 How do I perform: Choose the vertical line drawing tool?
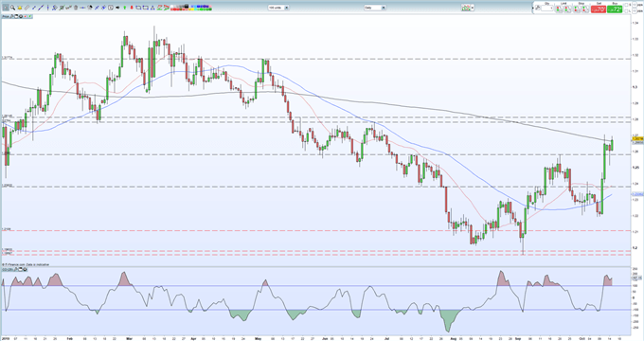coord(47,8)
